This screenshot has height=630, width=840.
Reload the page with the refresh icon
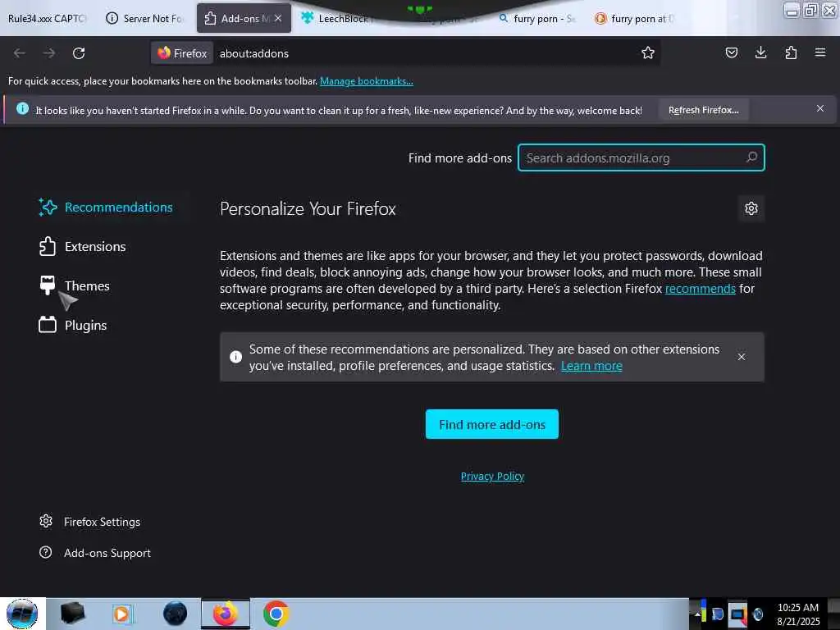pyautogui.click(x=79, y=53)
